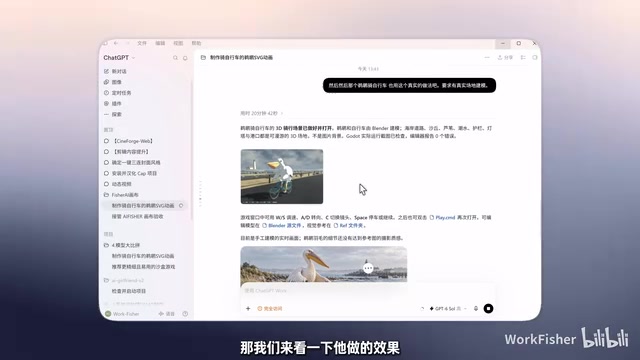Click the three-dot button on pelican photo
This screenshot has width=640, height=360.
(x=368, y=268)
